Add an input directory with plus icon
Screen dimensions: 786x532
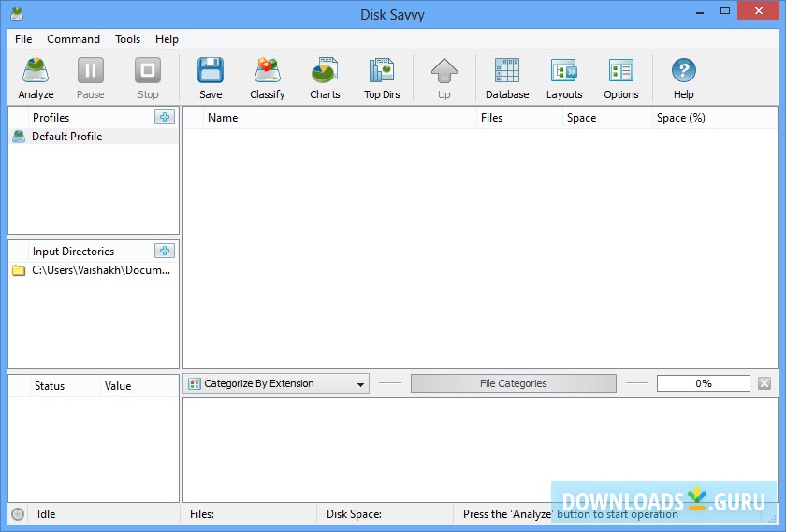[165, 251]
